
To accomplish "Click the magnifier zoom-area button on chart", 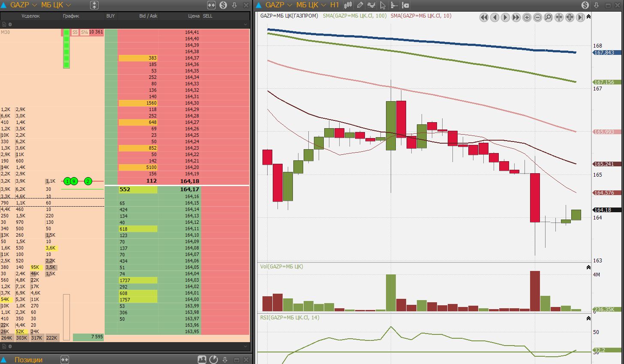I will coord(549,17).
